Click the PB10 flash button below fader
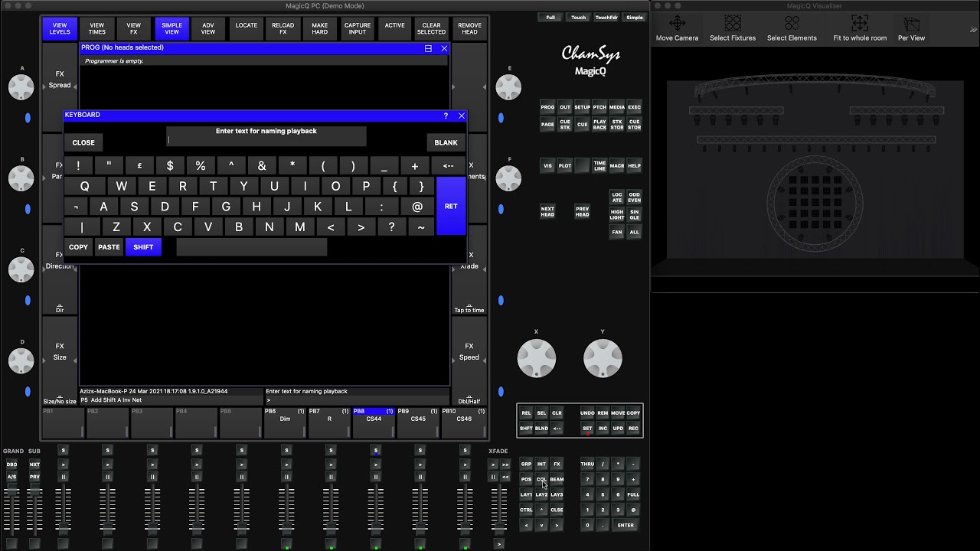 pyautogui.click(x=464, y=543)
